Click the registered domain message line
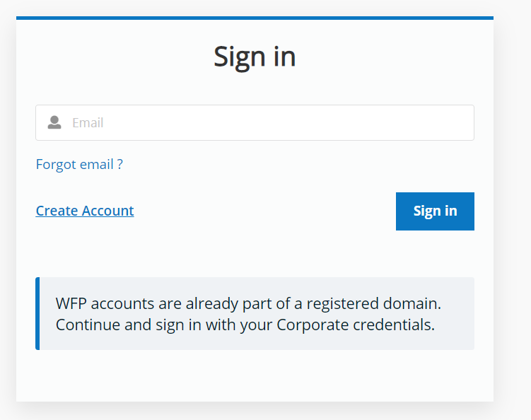The width and height of the screenshot is (531, 420). 247,304
